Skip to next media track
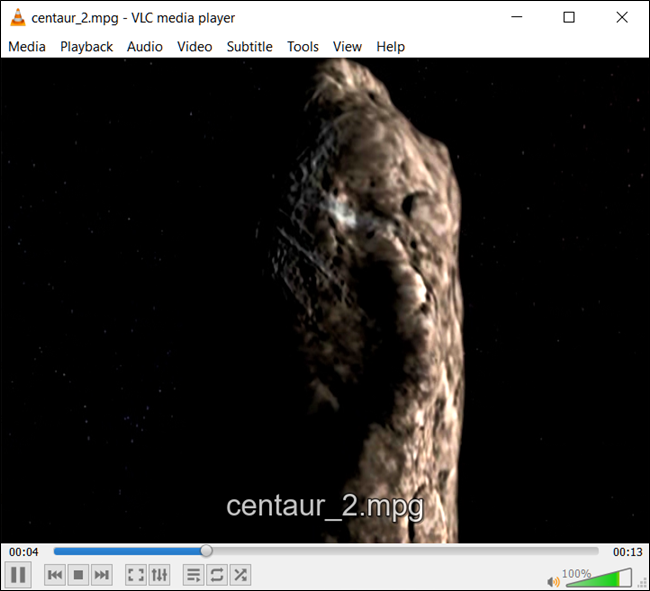The width and height of the screenshot is (650, 591). point(102,575)
